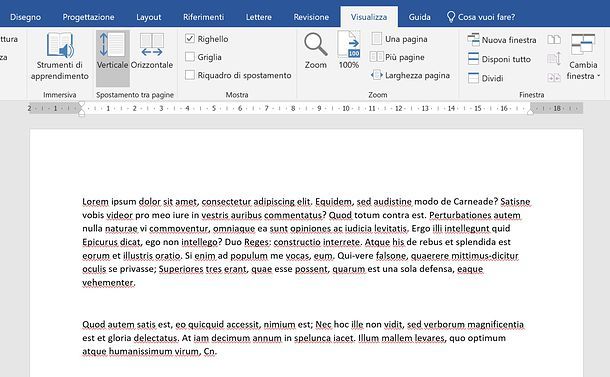The width and height of the screenshot is (610, 377).
Task: Set zoom to 100%
Action: (349, 51)
